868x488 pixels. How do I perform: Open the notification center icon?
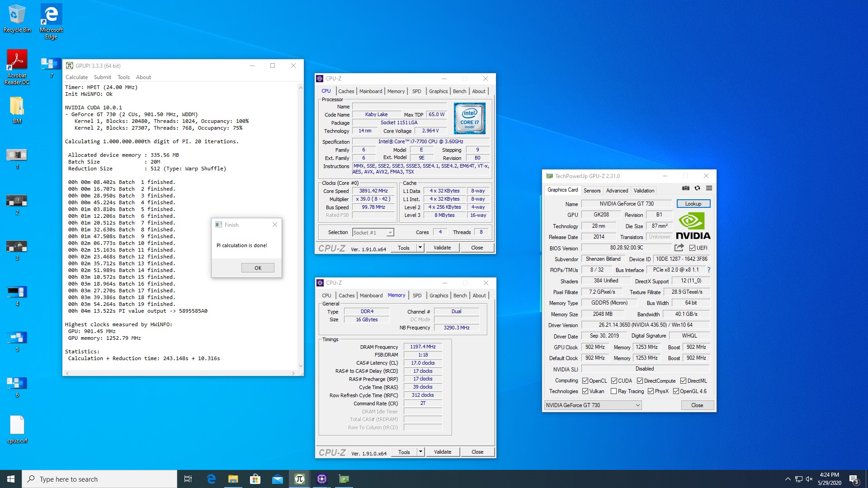click(x=854, y=479)
